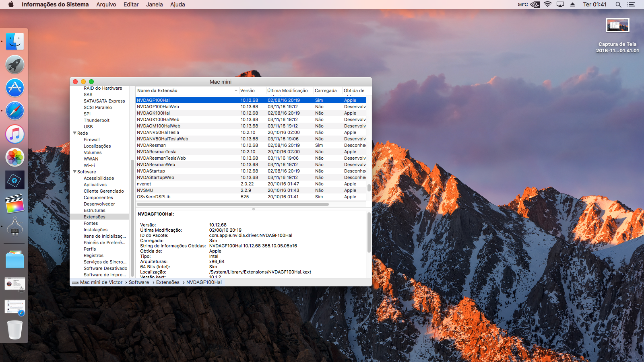Restore minimized Safari window from Dock
Image resolution: width=644 pixels, height=362 pixels.
coord(15,307)
